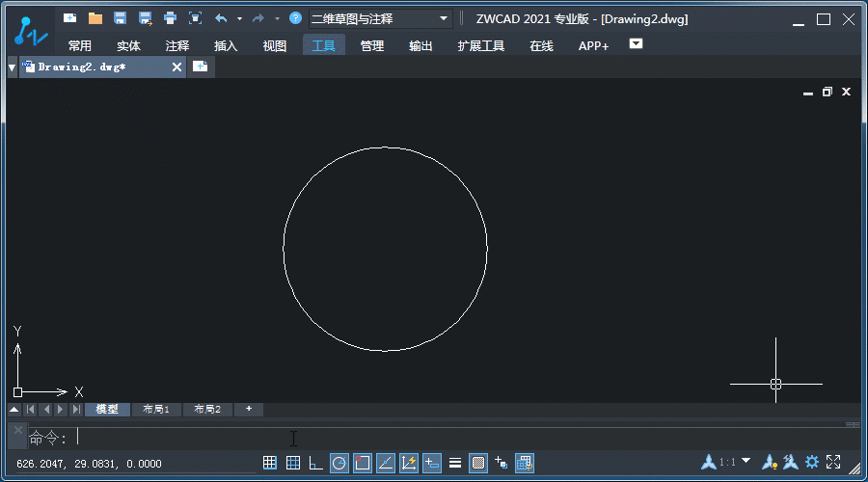Open settings with the gear icon in status bar
868x482 pixels.
click(812, 463)
